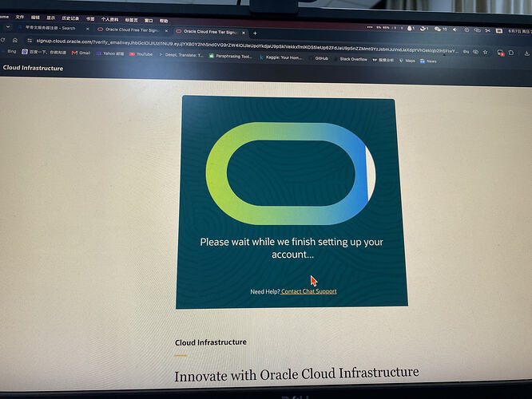Viewport: 532px width, 399px height.
Task: Close the active Oracle Cloud tab
Action: 244,33
